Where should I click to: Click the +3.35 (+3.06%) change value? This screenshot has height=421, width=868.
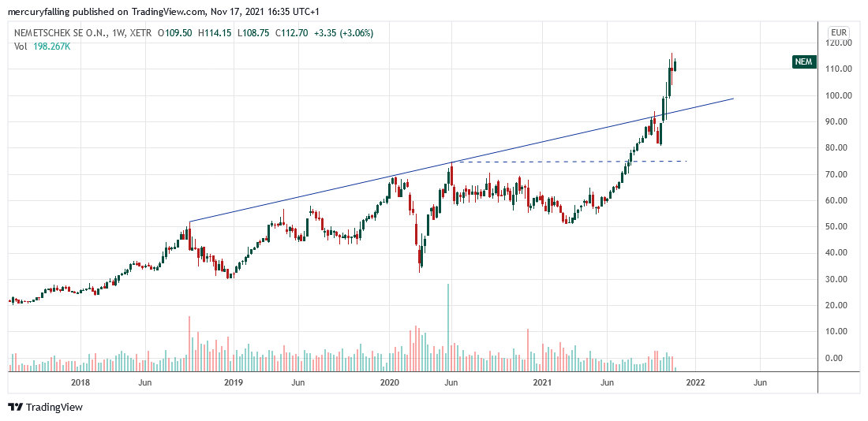click(344, 33)
